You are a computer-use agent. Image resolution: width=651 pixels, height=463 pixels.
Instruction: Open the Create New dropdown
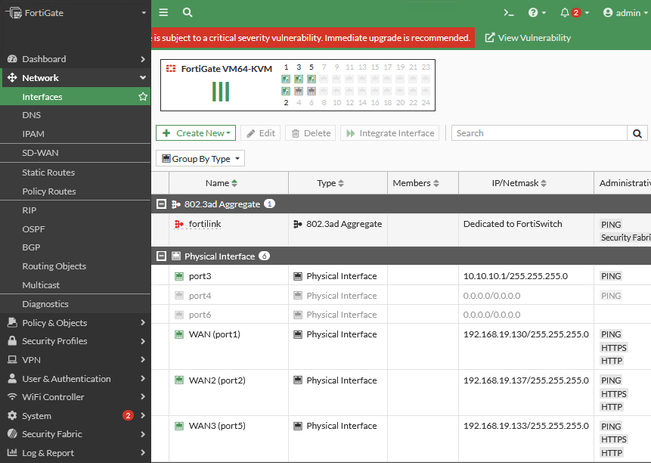click(196, 133)
